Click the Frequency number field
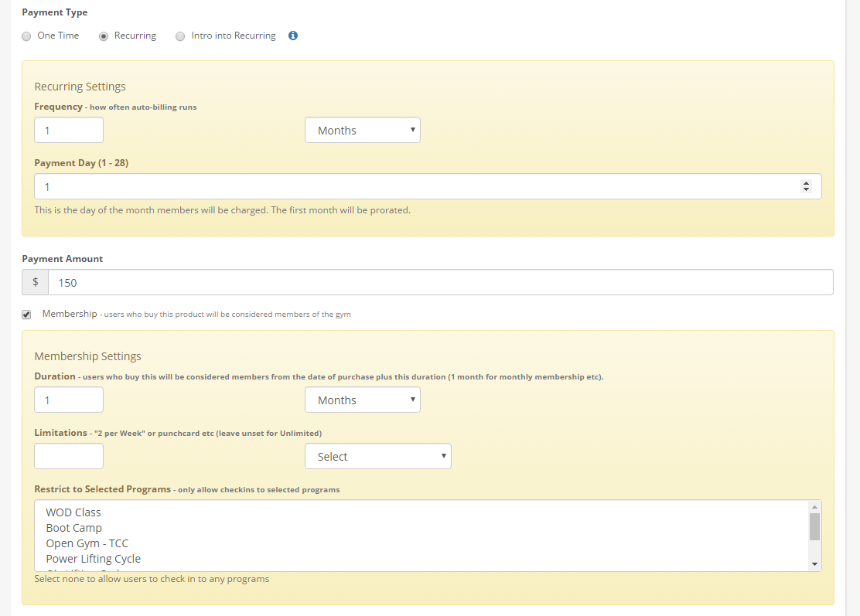 click(69, 130)
